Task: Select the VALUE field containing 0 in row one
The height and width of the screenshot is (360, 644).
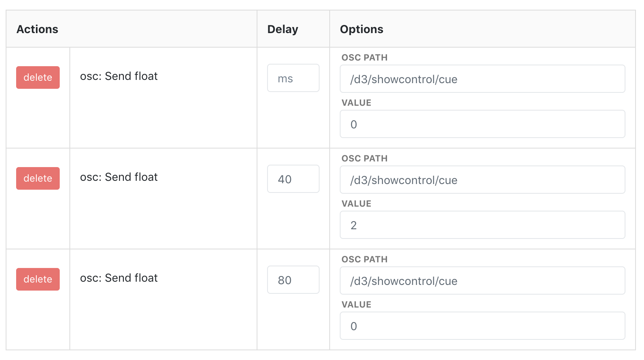Action: (482, 124)
